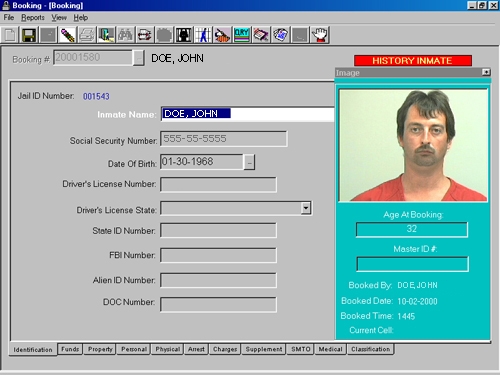Focus the FBI Number field
The image size is (500, 375).
[x=218, y=255]
